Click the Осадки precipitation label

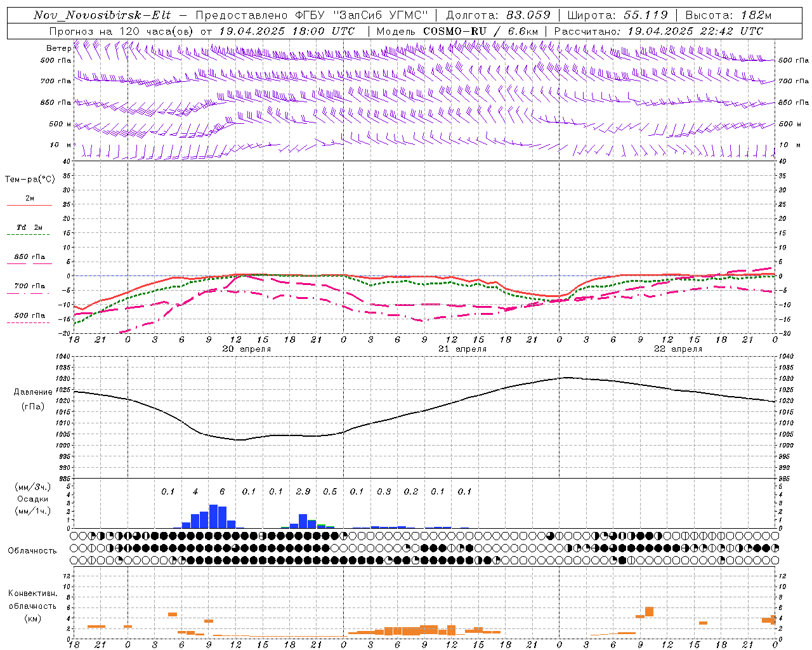coord(33,499)
